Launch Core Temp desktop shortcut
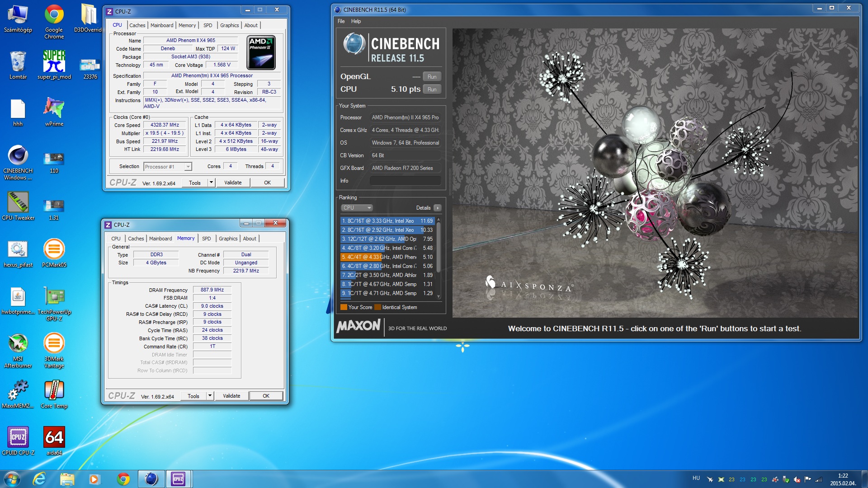Image resolution: width=868 pixels, height=488 pixels. (x=54, y=394)
